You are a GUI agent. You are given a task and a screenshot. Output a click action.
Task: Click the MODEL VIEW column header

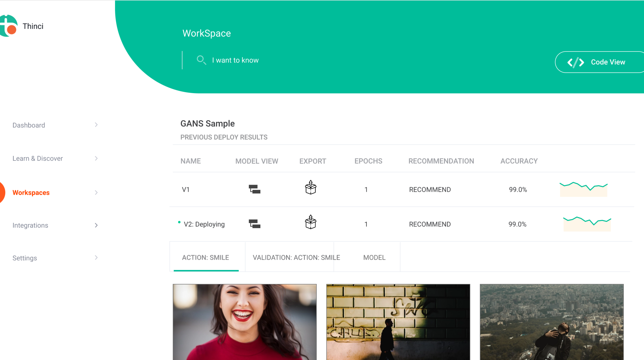coord(257,161)
